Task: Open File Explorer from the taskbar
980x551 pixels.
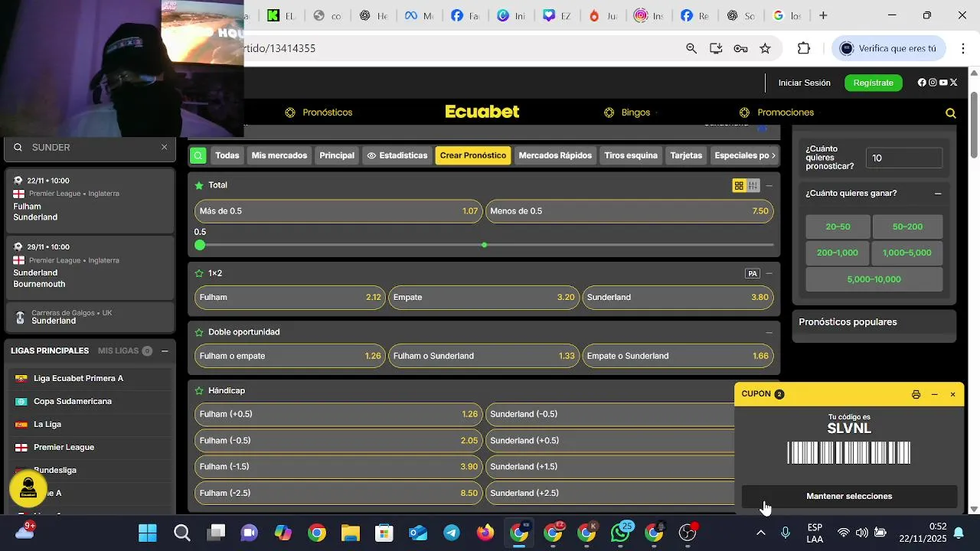Action: click(350, 533)
